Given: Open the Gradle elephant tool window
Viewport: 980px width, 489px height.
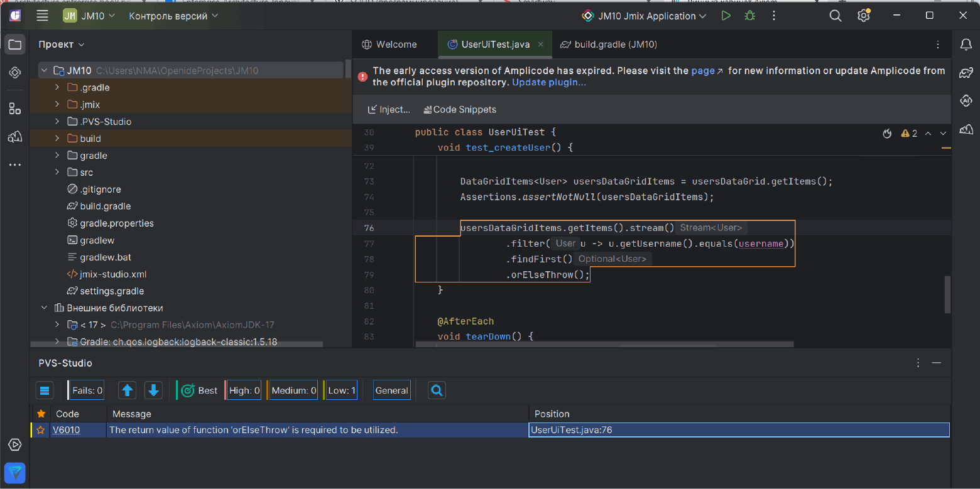Looking at the screenshot, I should [966, 73].
